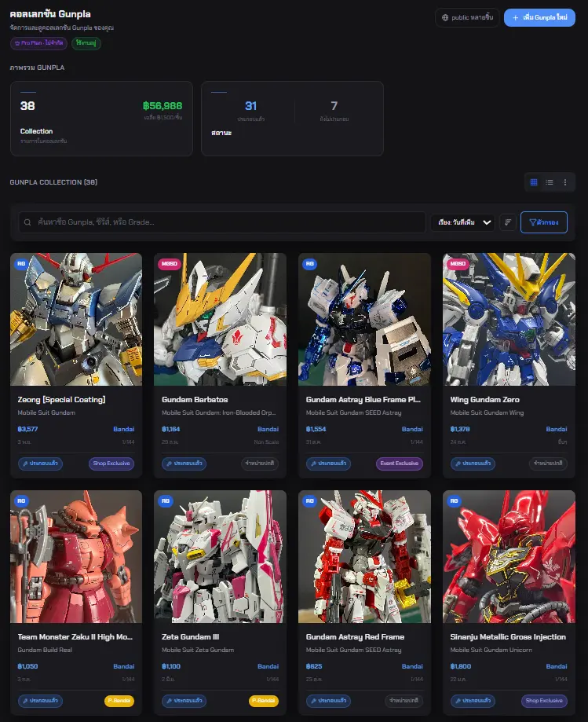Click the RG badge on Zaku II card
The width and height of the screenshot is (588, 722).
click(21, 501)
